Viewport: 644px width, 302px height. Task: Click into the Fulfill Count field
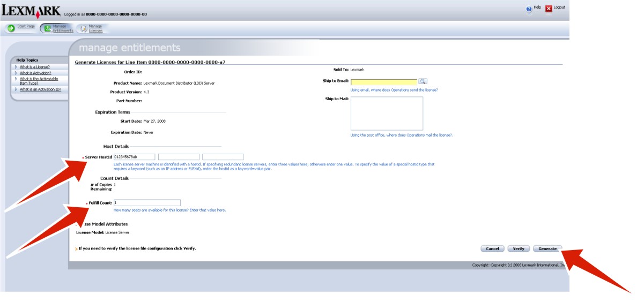tap(147, 203)
